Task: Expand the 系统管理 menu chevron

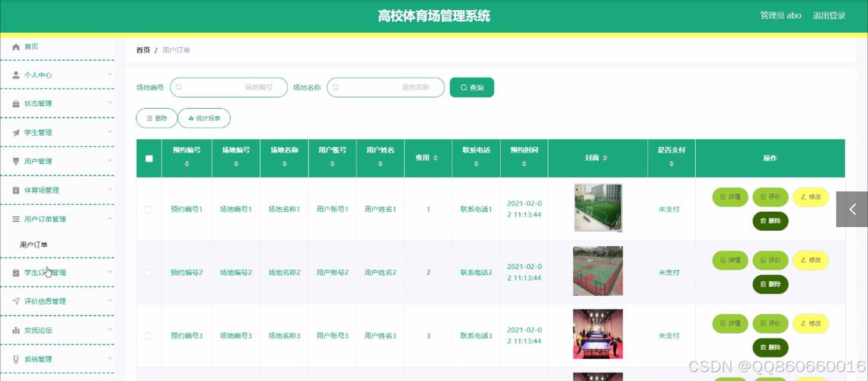Action: click(110, 358)
